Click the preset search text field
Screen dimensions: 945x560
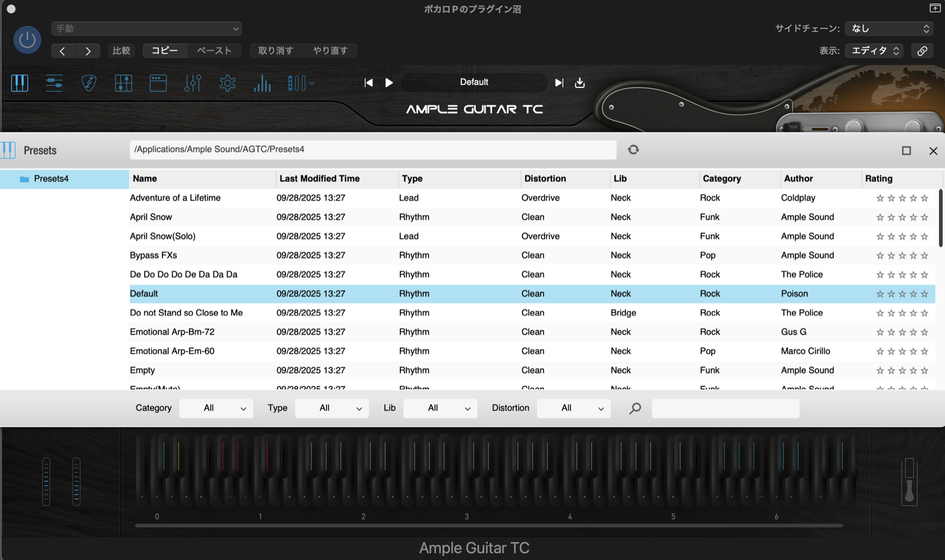coord(725,408)
